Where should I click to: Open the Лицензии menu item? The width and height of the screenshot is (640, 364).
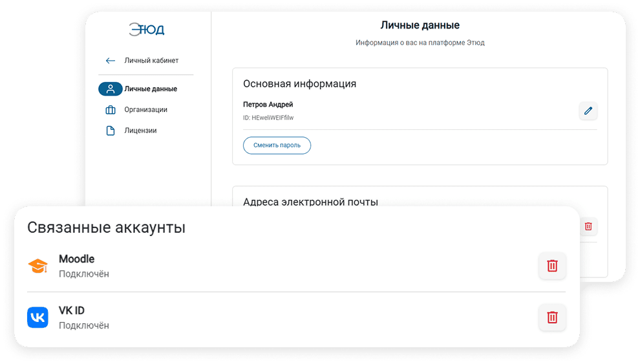click(x=140, y=131)
